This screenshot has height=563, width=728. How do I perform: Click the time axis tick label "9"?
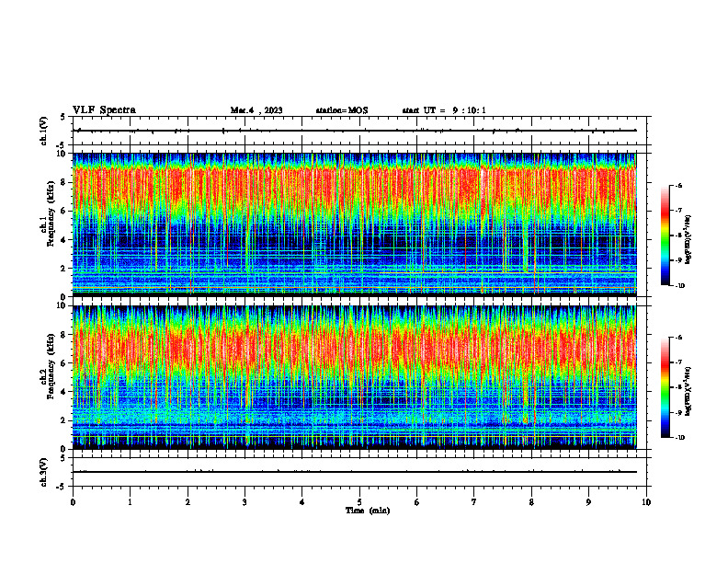click(x=588, y=502)
